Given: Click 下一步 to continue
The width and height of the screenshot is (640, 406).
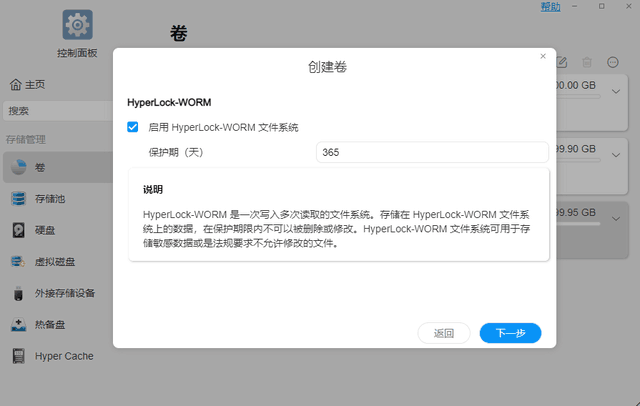Looking at the screenshot, I should click(511, 333).
